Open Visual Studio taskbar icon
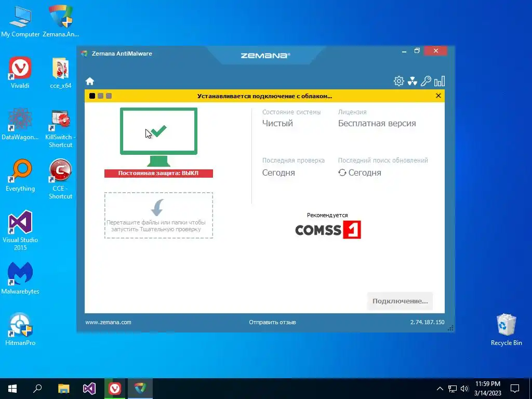Image resolution: width=532 pixels, height=399 pixels. [89, 389]
